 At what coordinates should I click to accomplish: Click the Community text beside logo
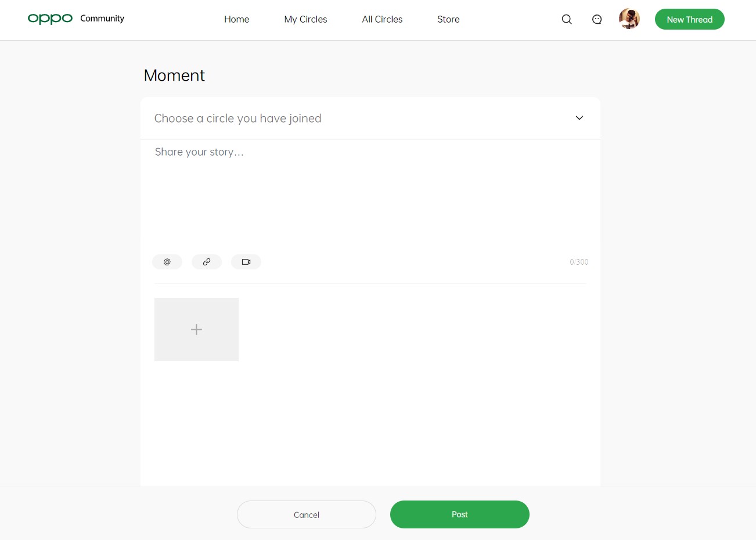[x=102, y=19]
